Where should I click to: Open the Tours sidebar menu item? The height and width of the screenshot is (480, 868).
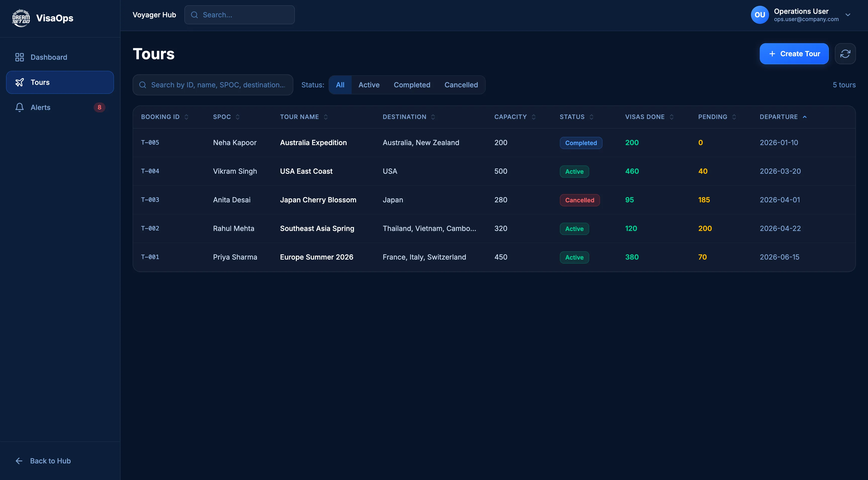[60, 82]
